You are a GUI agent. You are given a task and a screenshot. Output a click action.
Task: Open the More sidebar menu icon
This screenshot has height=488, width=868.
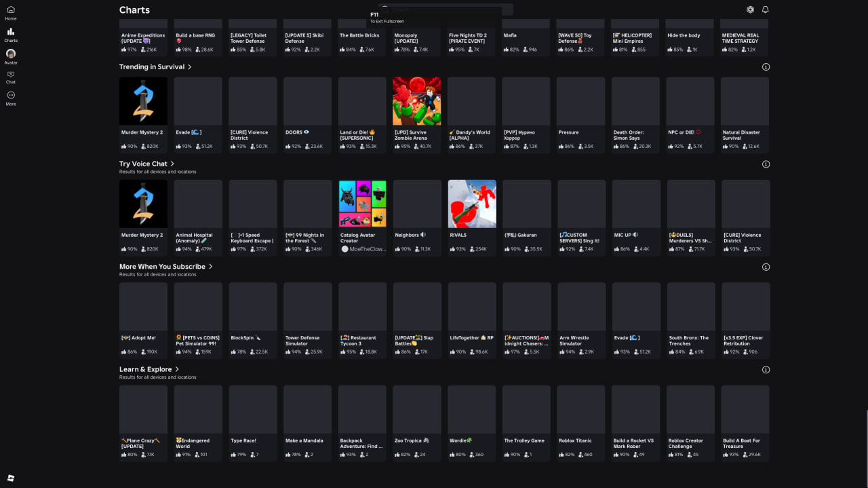click(11, 95)
